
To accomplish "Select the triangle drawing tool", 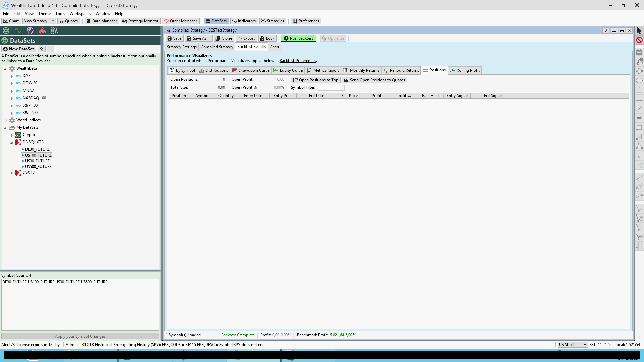I will tap(639, 146).
